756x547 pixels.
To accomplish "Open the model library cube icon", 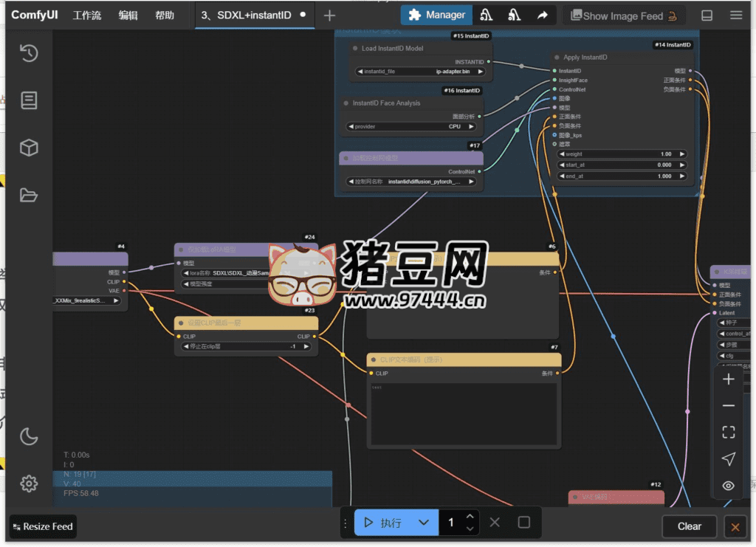I will tap(29, 148).
